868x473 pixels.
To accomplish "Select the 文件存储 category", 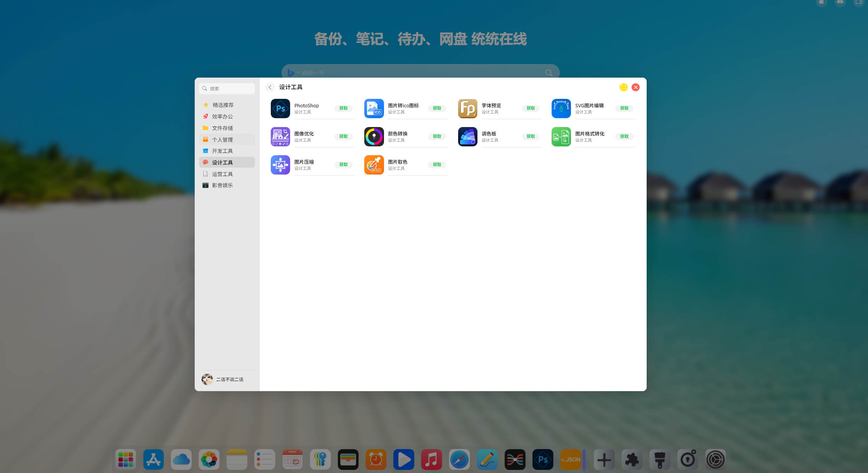I will pyautogui.click(x=227, y=128).
